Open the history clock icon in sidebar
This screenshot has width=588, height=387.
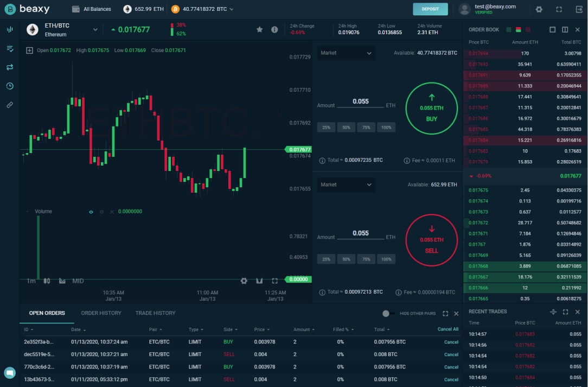point(10,86)
